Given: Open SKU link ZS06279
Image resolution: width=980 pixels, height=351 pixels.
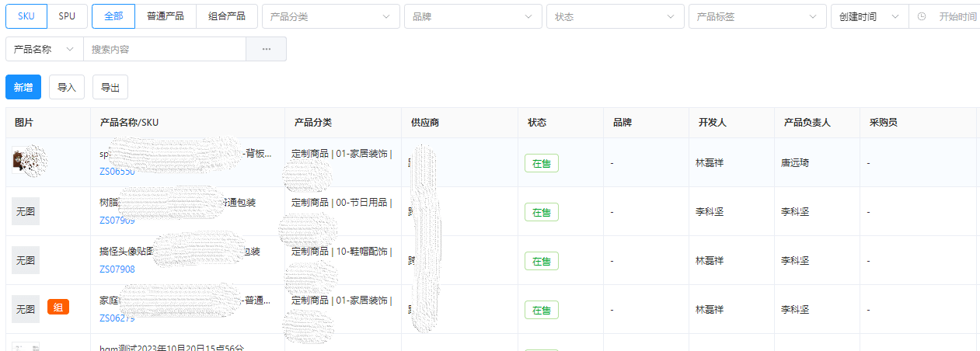Looking at the screenshot, I should 117,318.
